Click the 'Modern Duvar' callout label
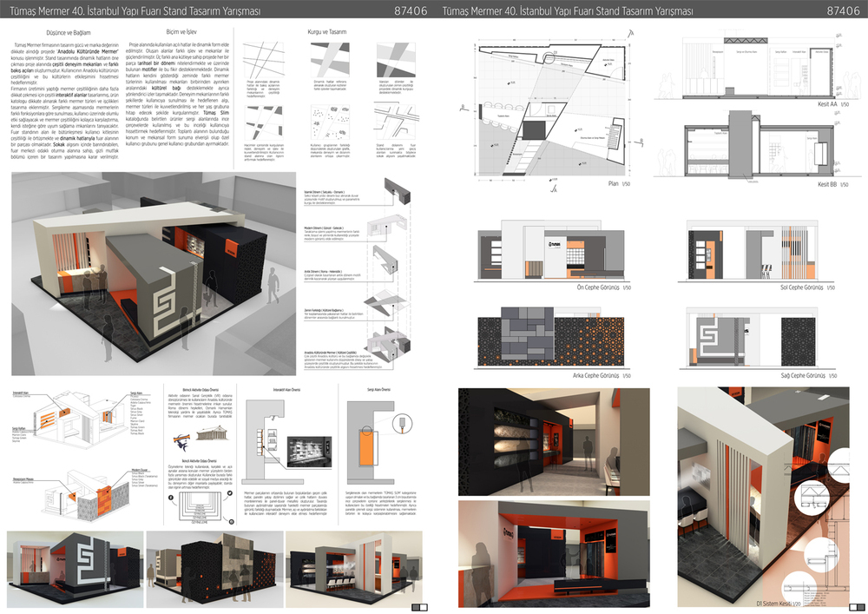 pyautogui.click(x=140, y=470)
